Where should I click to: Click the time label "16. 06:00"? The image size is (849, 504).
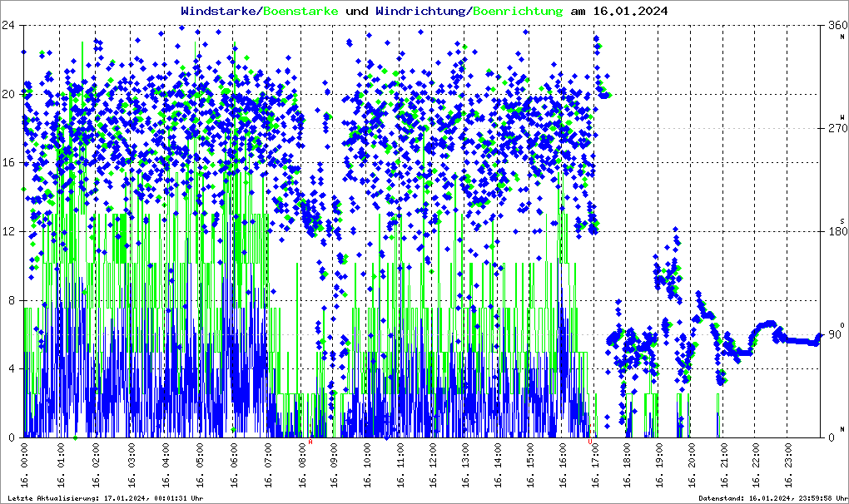pyautogui.click(x=234, y=465)
